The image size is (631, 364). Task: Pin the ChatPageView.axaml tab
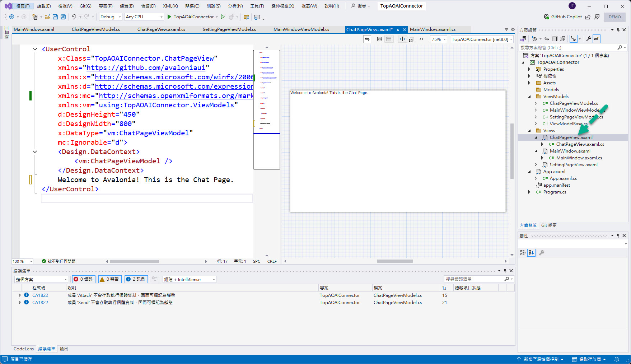398,30
